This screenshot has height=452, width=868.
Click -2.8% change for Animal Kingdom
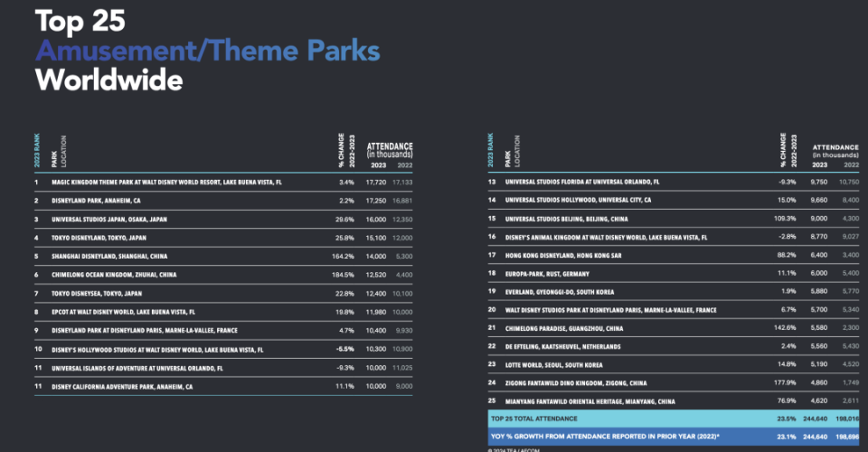click(788, 237)
